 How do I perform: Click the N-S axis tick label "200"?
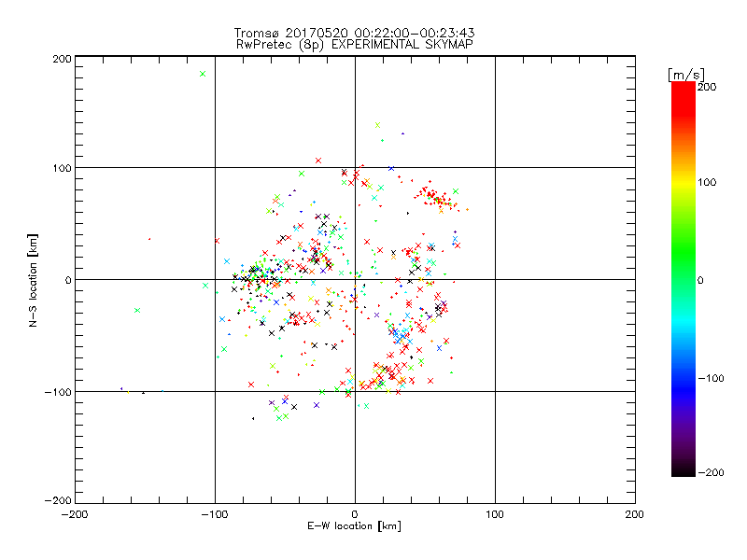(62, 59)
